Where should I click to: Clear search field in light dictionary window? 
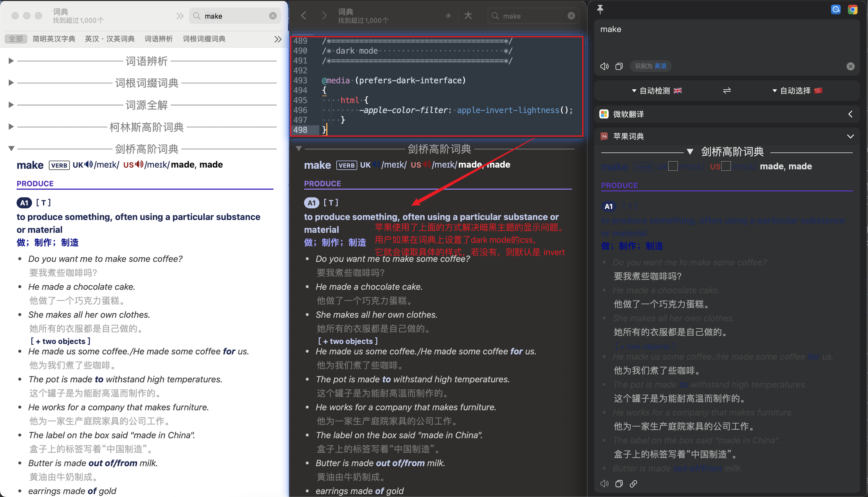pyautogui.click(x=273, y=16)
